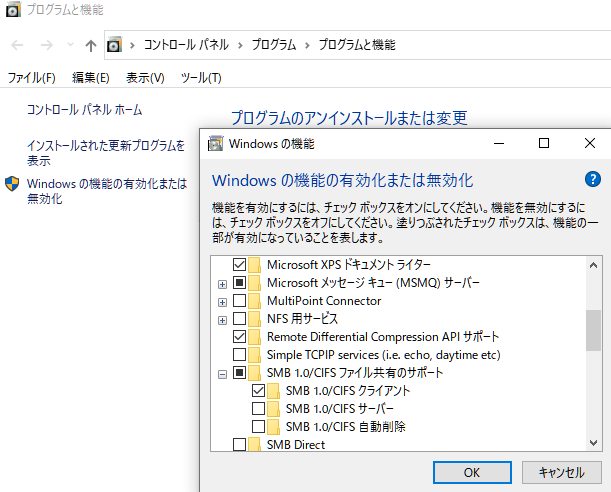Click コントロール パネル breadcrumb in address bar
Screen dimensions: 611x492
point(186,45)
